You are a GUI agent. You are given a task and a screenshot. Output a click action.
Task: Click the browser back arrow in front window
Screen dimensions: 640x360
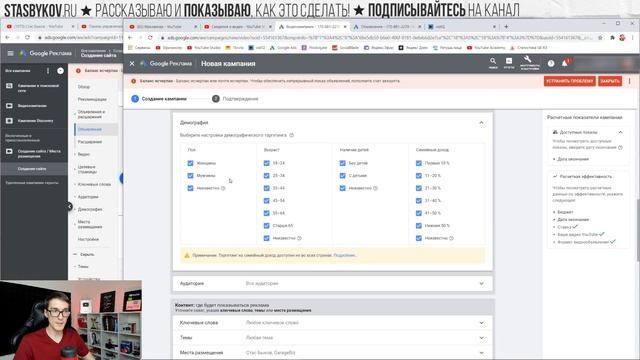pos(130,38)
